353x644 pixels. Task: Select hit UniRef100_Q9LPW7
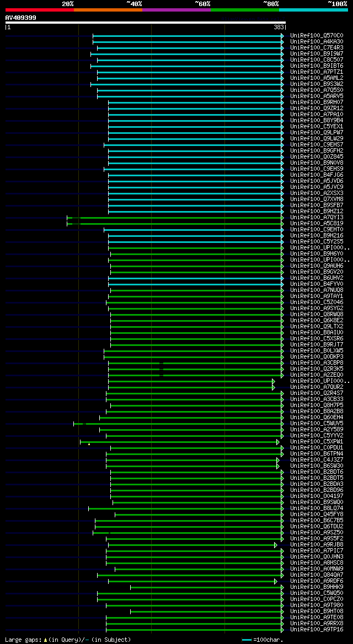click(317, 132)
